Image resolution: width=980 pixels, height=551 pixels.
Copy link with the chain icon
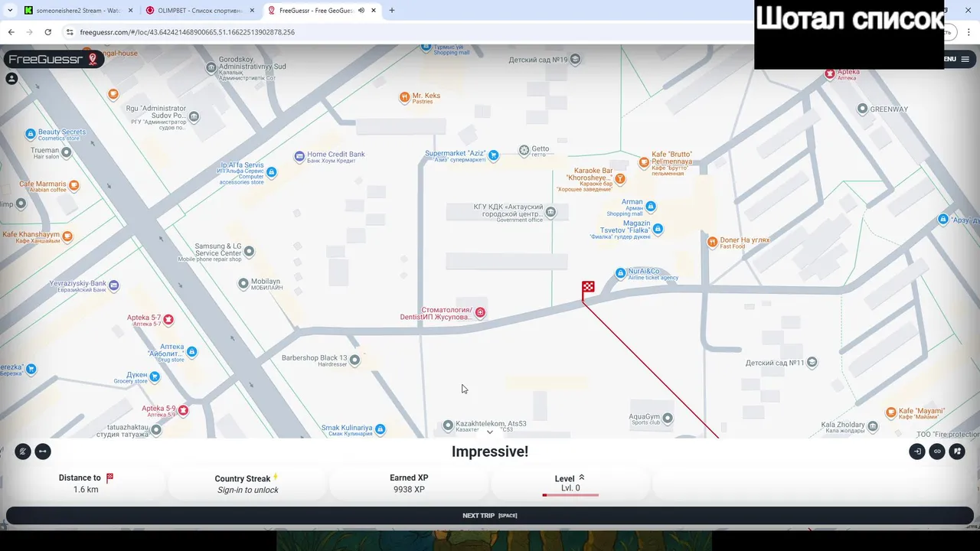point(937,452)
